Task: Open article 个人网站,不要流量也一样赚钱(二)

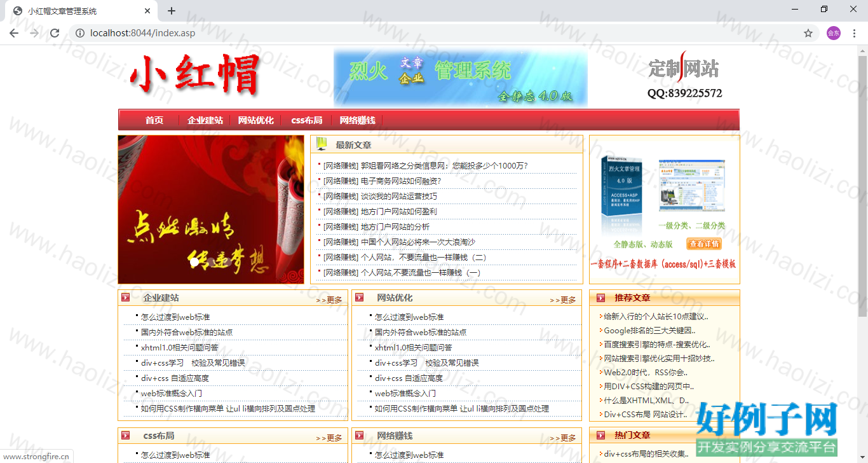Action: click(x=423, y=257)
